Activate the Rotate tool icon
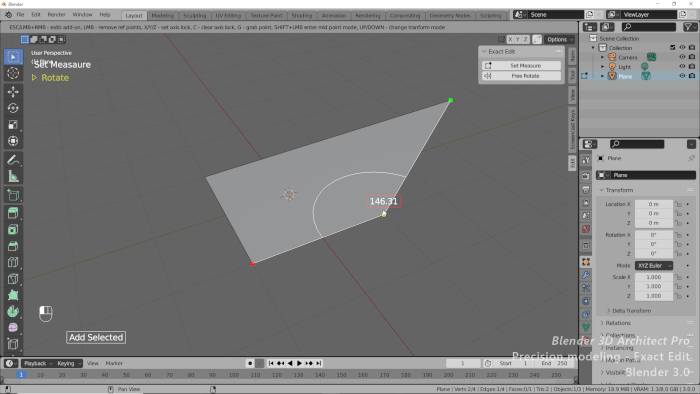The width and height of the screenshot is (700, 394). (x=13, y=108)
